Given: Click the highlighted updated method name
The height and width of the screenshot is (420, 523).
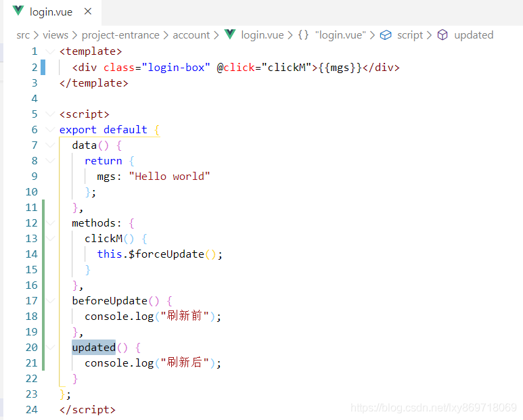Looking at the screenshot, I should point(94,348).
